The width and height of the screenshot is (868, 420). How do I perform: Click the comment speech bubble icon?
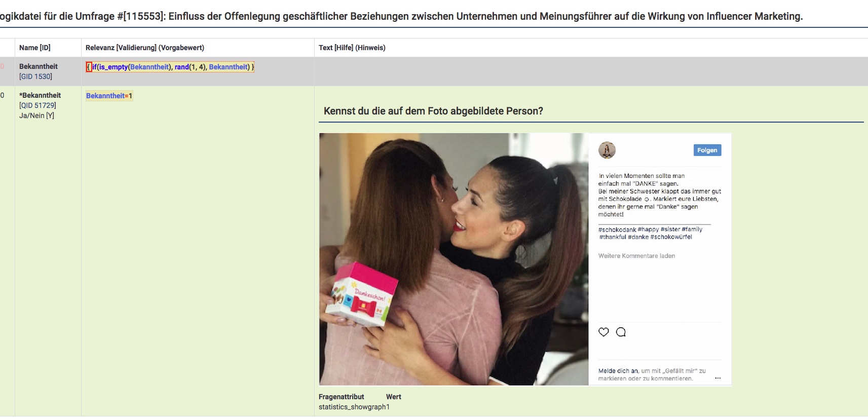pos(621,332)
